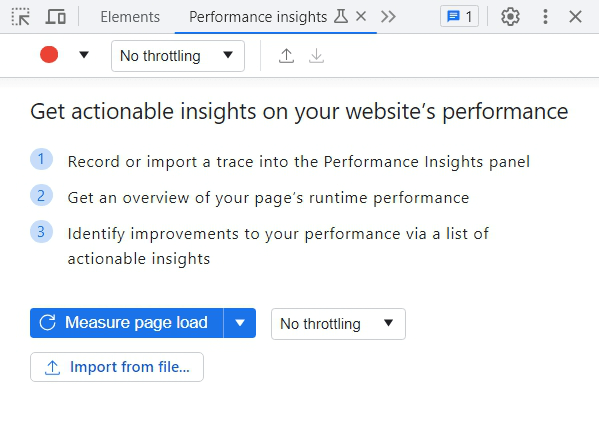Click Import from file button
This screenshot has width=599, height=429.
(117, 367)
